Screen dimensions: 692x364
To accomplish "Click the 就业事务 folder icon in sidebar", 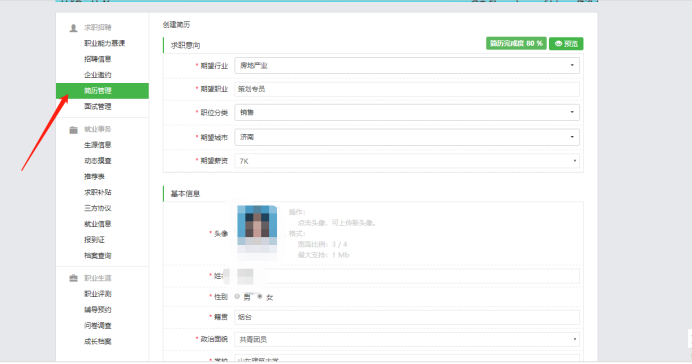I will pos(73,130).
